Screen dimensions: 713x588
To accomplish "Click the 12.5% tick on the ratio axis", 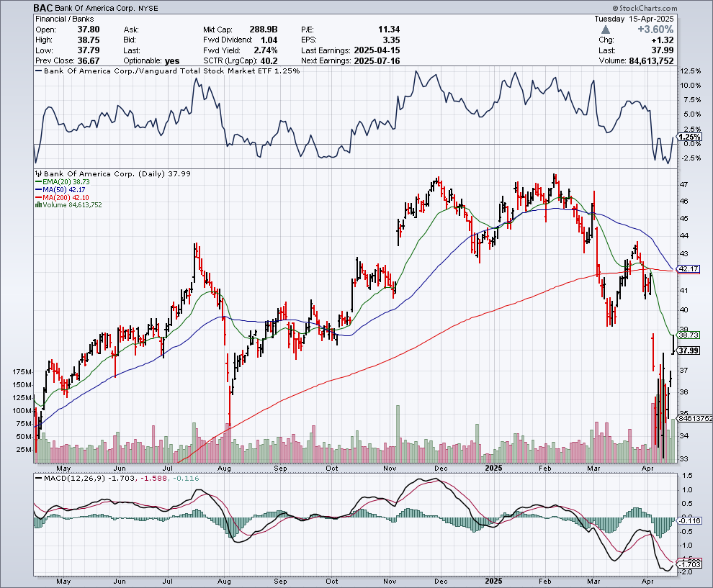I will 690,71.
